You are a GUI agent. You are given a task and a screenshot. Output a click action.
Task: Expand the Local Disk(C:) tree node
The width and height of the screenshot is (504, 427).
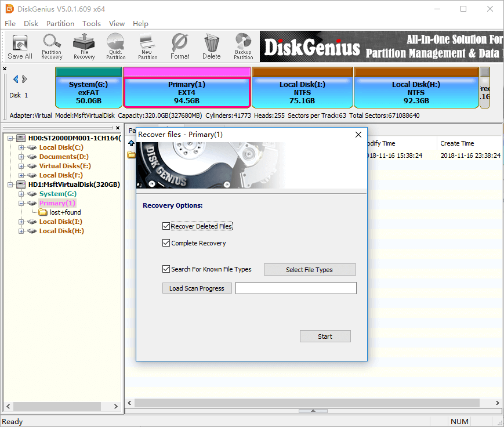point(21,147)
